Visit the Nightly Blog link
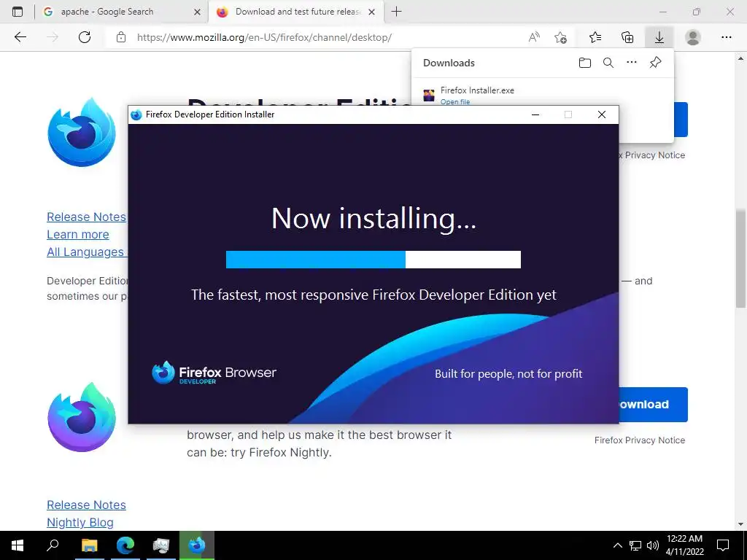This screenshot has height=560, width=747. pos(80,522)
